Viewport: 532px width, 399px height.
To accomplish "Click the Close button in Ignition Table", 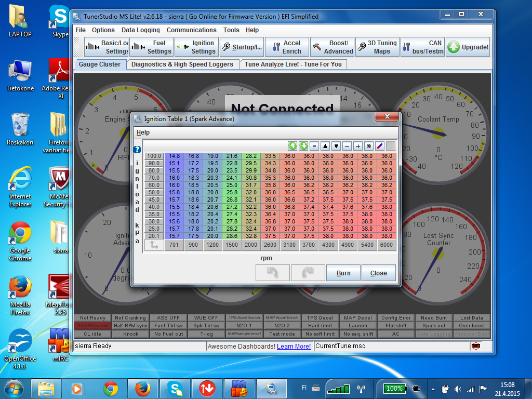I will pos(378,273).
